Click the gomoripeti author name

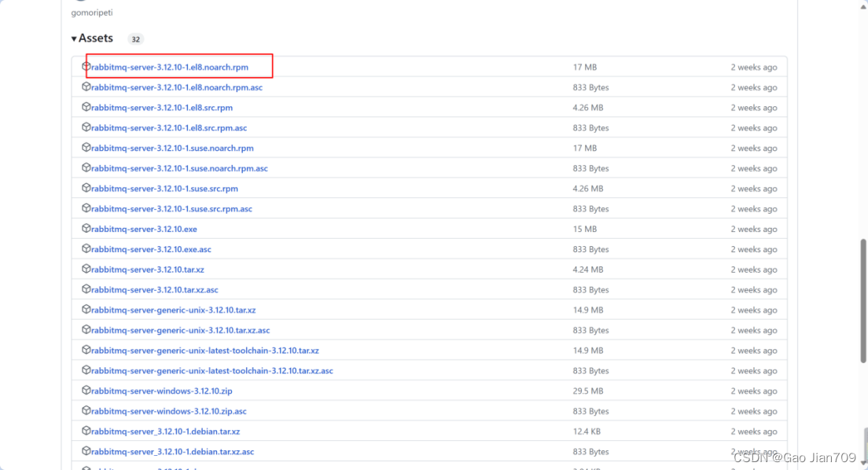92,13
